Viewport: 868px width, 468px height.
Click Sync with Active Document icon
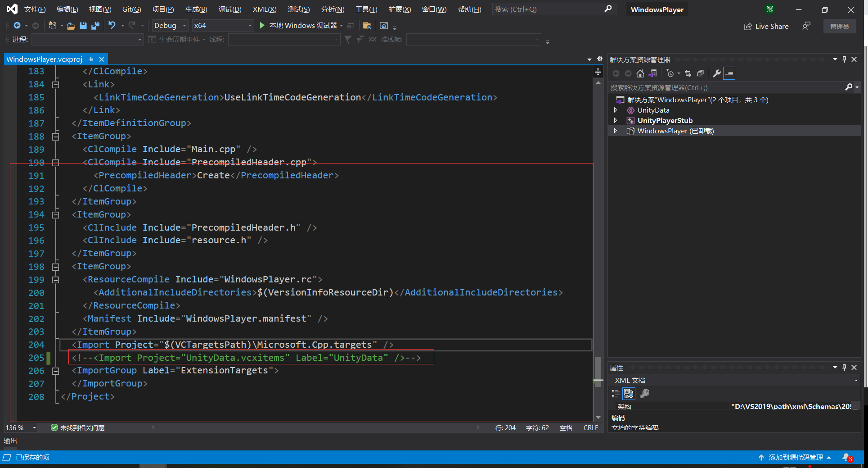click(x=688, y=73)
